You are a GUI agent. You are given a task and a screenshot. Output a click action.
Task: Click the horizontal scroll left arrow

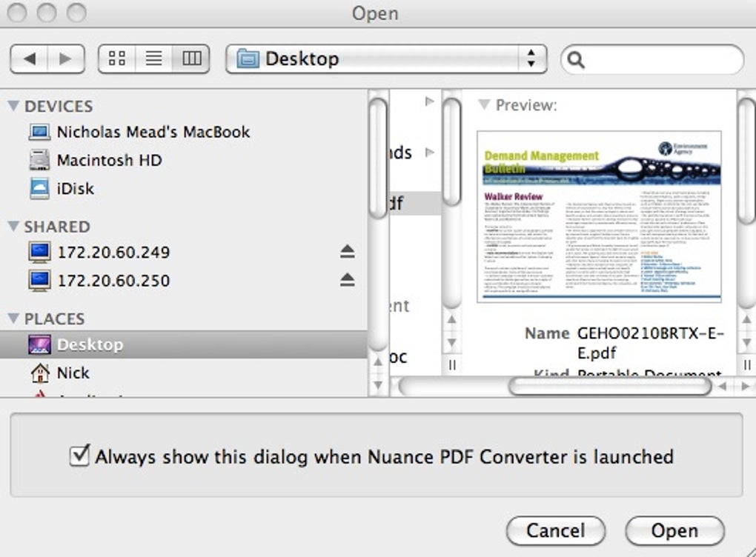coord(722,386)
